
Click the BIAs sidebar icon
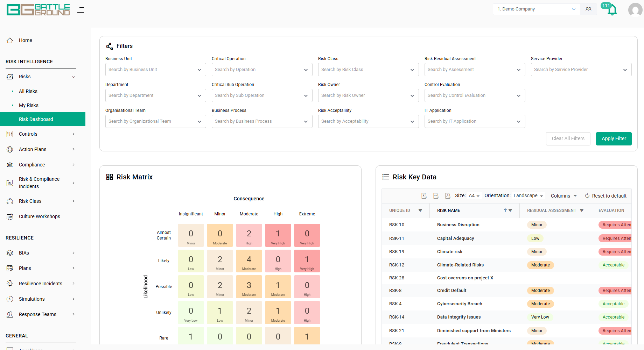10,253
